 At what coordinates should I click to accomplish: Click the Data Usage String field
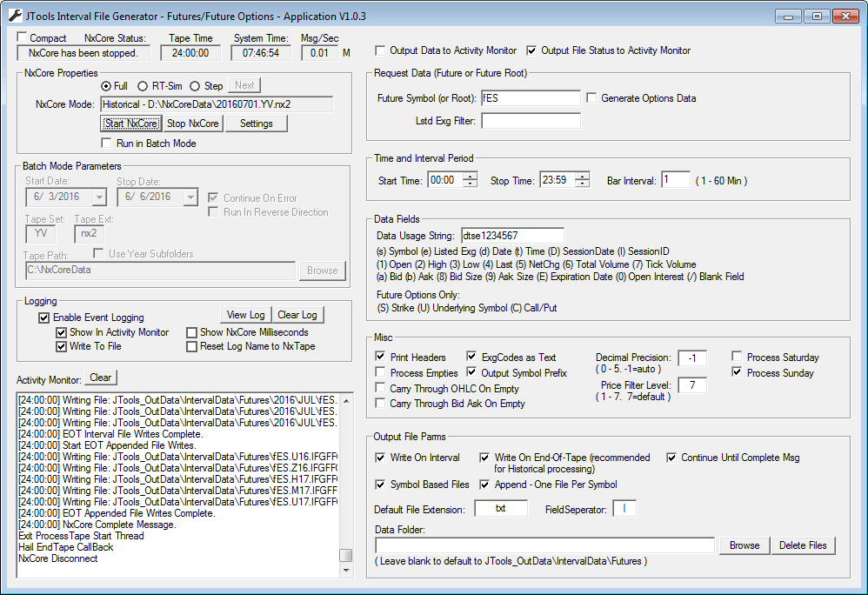click(512, 235)
